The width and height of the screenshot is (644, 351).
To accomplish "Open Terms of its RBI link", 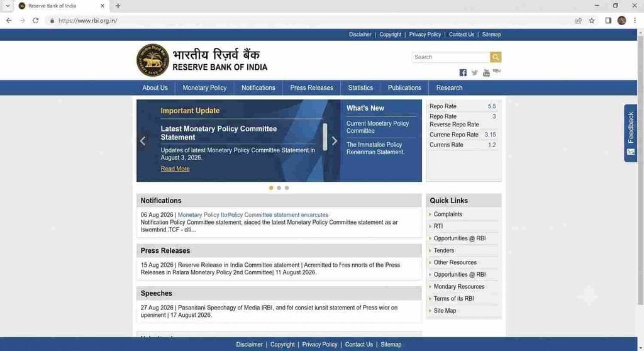I will (x=454, y=299).
